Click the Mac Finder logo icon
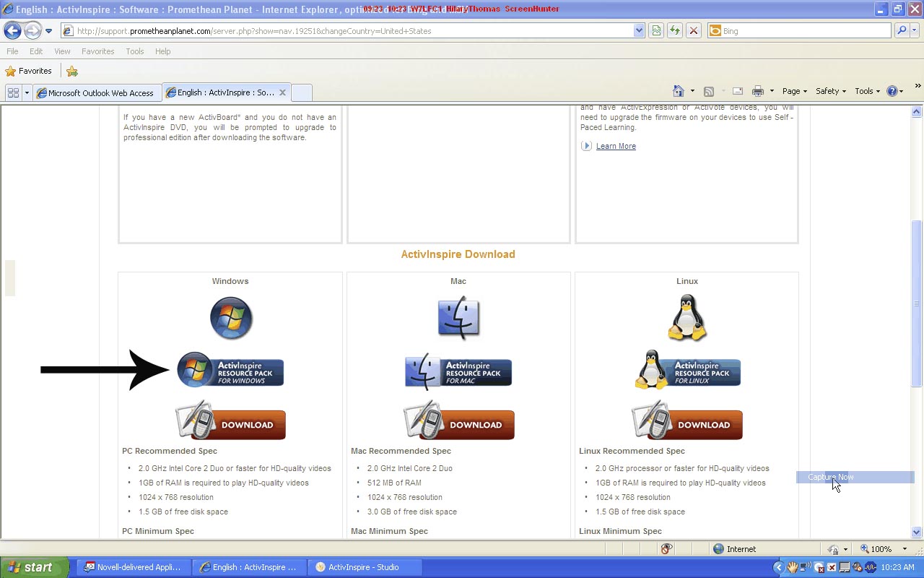924x578 pixels. pyautogui.click(x=458, y=317)
